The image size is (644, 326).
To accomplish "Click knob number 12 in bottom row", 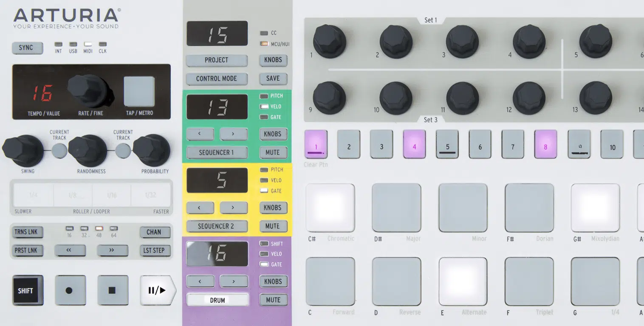I will [x=529, y=98].
